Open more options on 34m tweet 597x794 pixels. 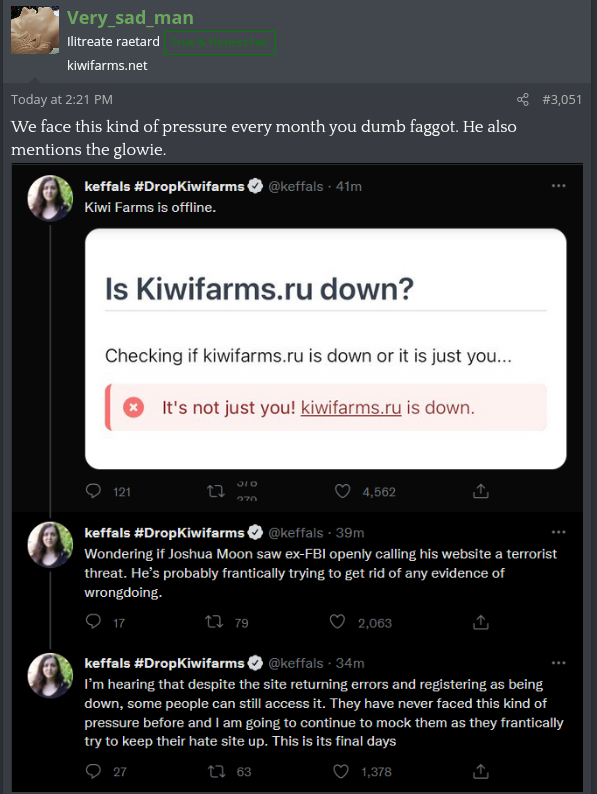[x=559, y=663]
